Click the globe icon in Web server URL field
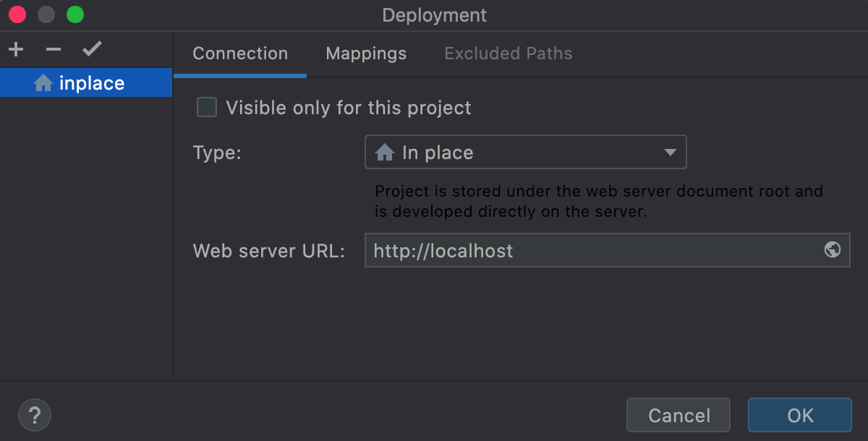The height and width of the screenshot is (441, 868). click(830, 250)
